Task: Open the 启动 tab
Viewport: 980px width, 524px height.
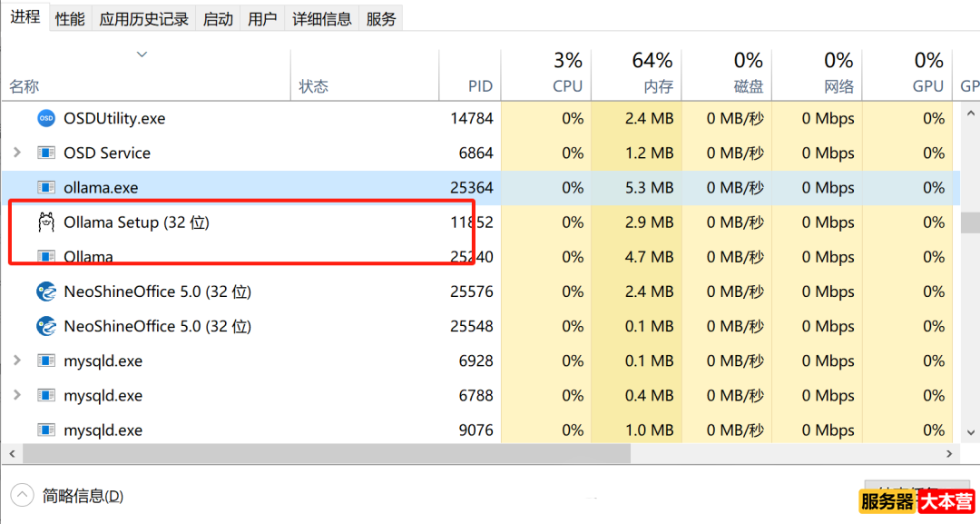Action: pyautogui.click(x=218, y=19)
